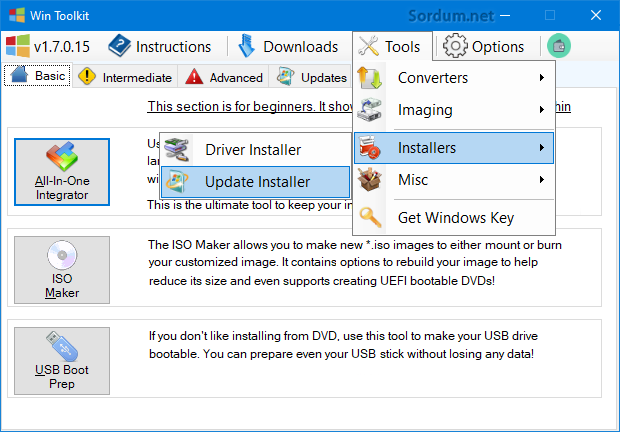620x432 pixels.
Task: Open the Instructions menu item
Action: [x=160, y=46]
